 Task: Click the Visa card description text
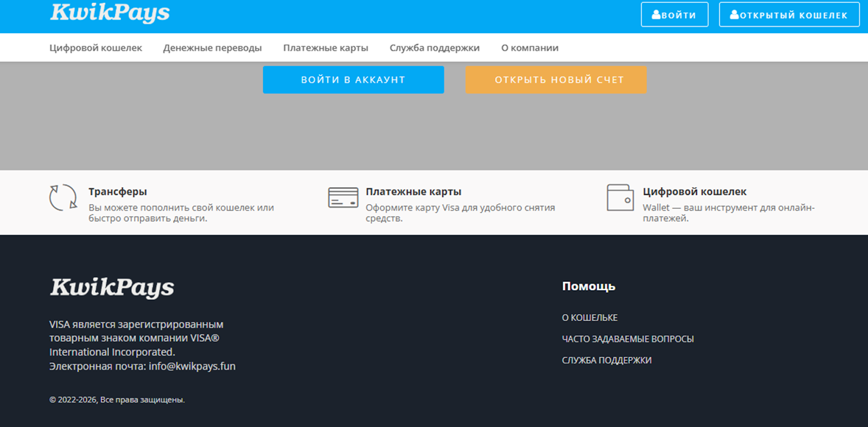tap(461, 213)
